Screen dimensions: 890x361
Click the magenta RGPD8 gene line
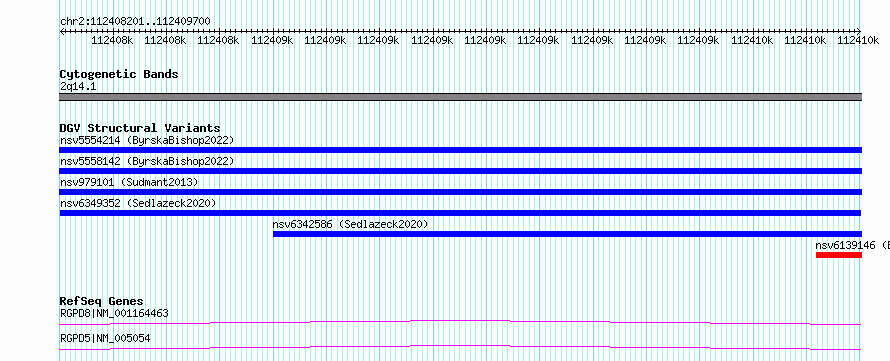(460, 322)
